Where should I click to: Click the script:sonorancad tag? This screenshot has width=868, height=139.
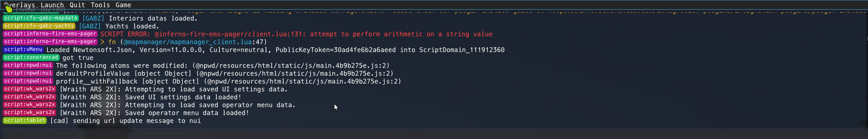pos(31,58)
